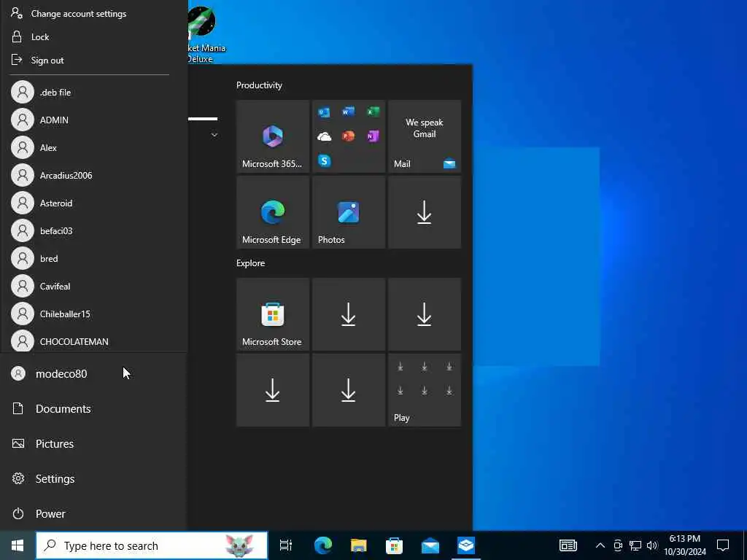Viewport: 747px width, 560px height.
Task: Switch to user Arcadius2006
Action: click(94, 175)
